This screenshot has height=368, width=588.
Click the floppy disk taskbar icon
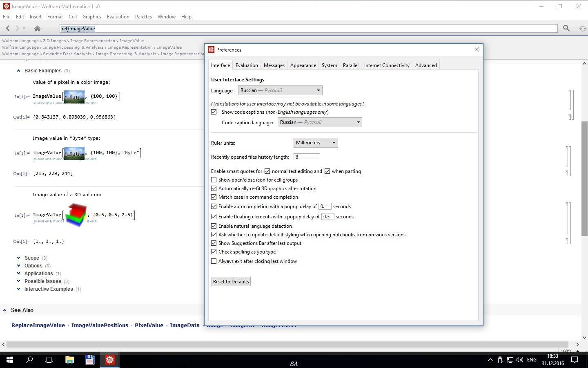tap(89, 360)
